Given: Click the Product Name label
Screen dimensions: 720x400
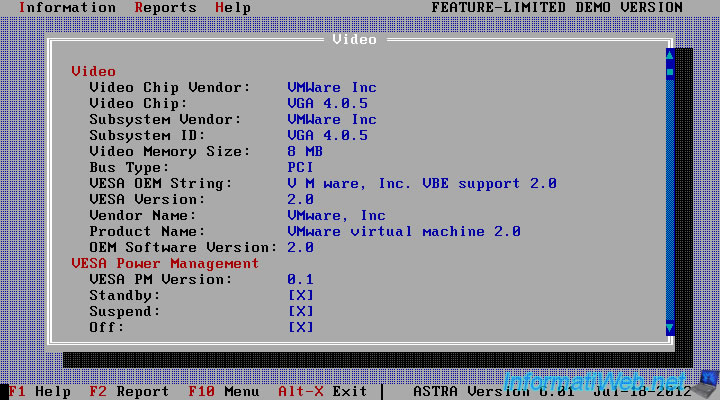Looking at the screenshot, I should click(x=147, y=231).
